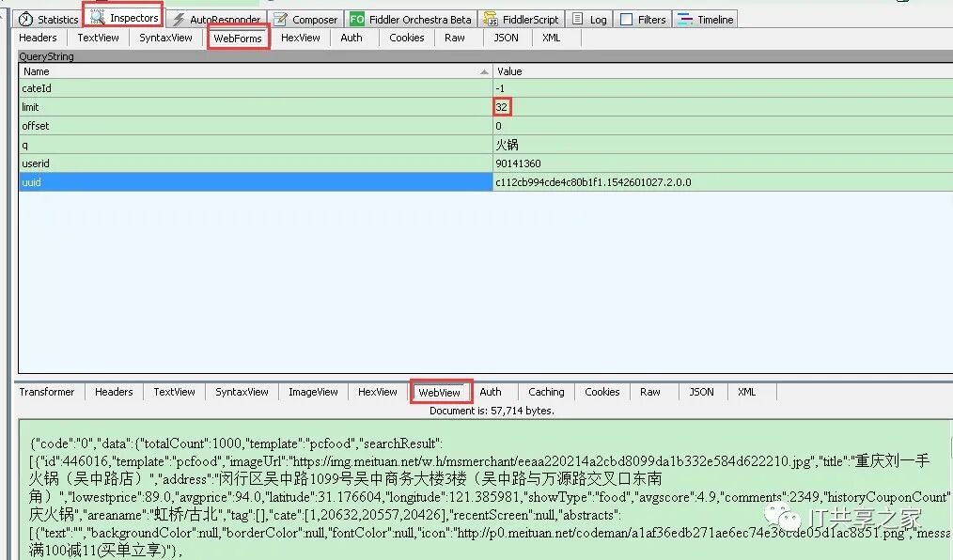
Task: Open response Headers tab
Action: (x=114, y=392)
